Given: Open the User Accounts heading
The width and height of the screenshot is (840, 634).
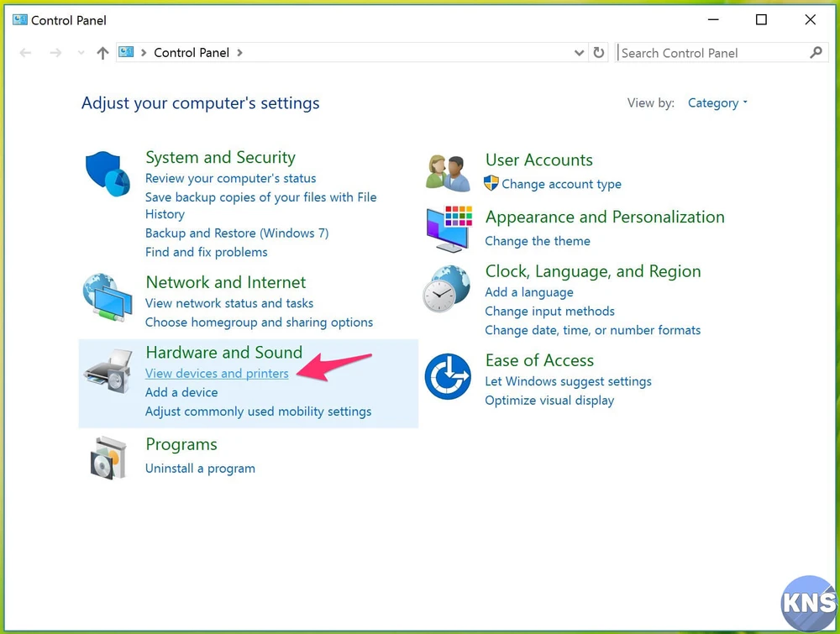Looking at the screenshot, I should (x=539, y=160).
